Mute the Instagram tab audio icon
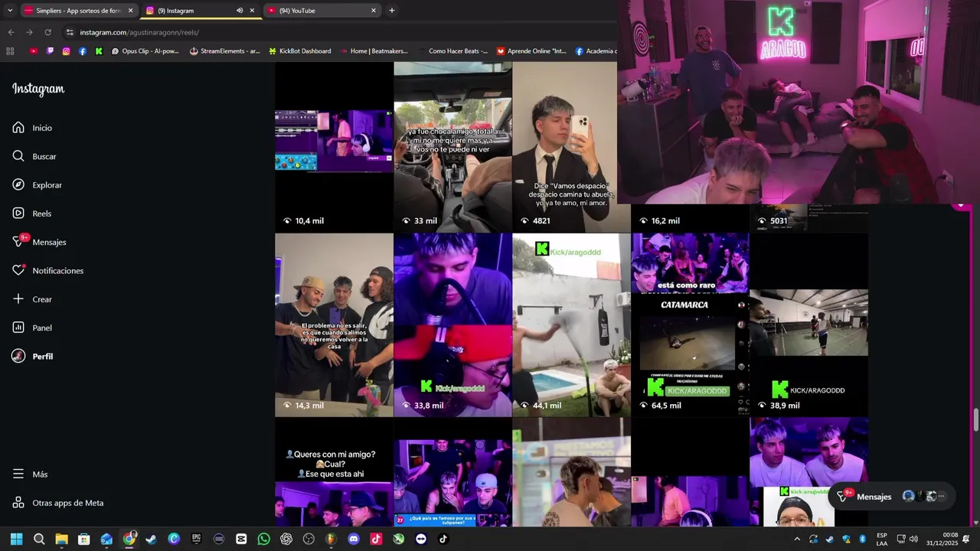 (240, 11)
